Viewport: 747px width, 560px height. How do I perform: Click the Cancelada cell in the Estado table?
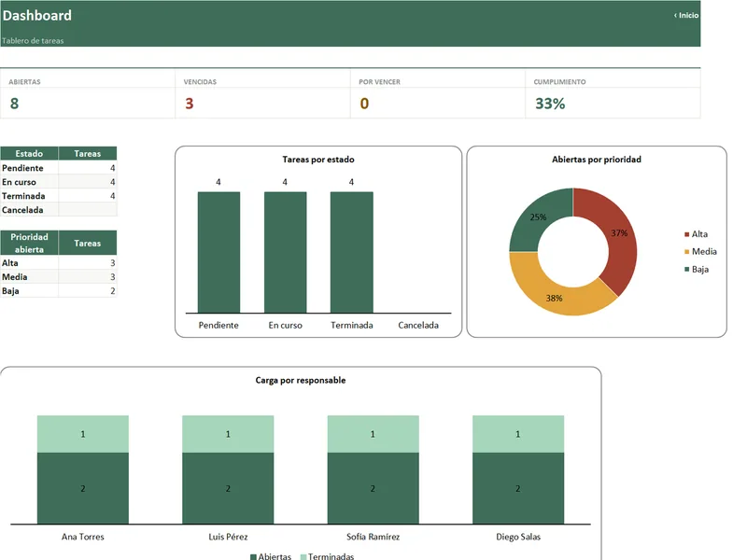[x=29, y=209]
